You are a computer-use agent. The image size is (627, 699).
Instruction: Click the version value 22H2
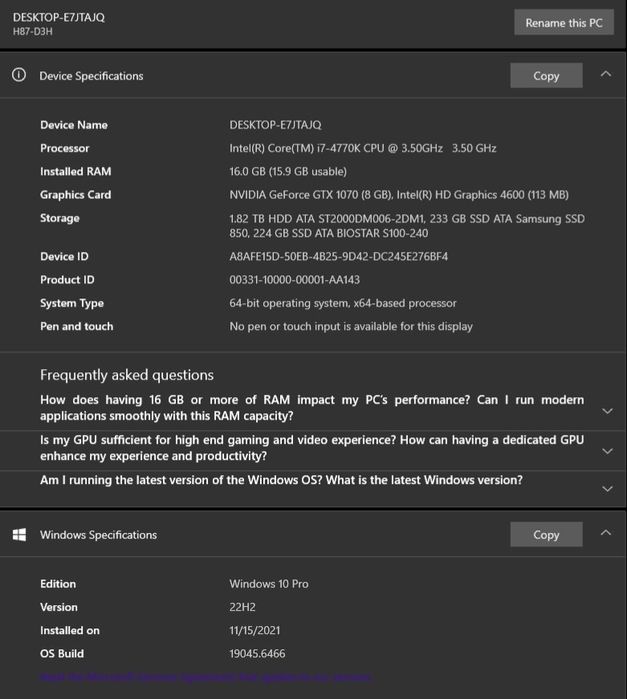pos(242,607)
